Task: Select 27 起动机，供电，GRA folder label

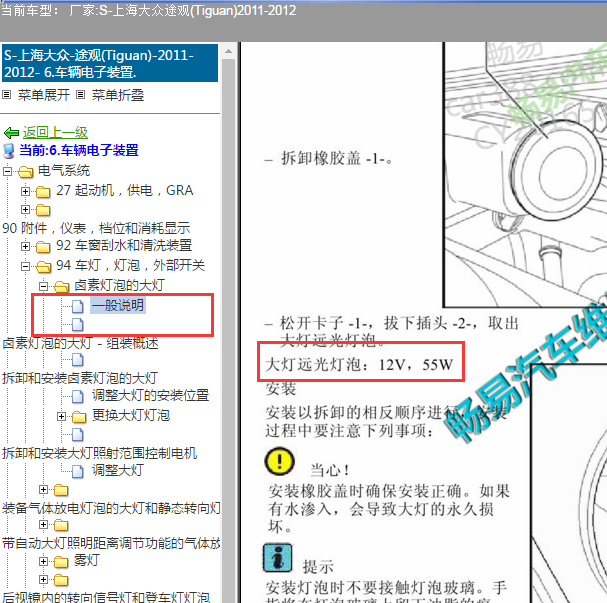Action: [125, 190]
